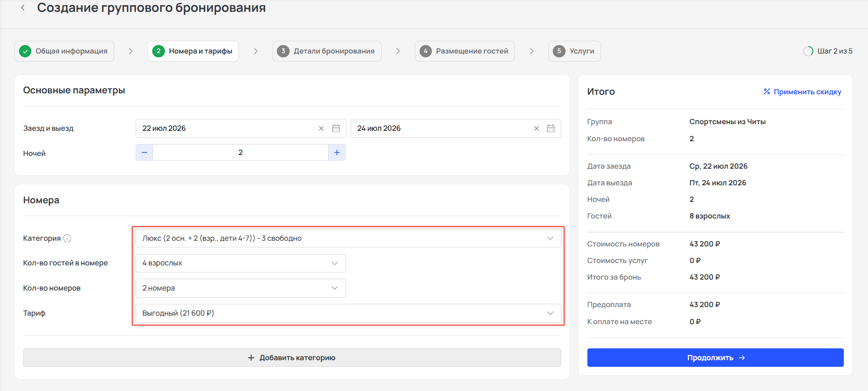The width and height of the screenshot is (868, 391).
Task: Click Добавить категорию button
Action: (x=292, y=358)
